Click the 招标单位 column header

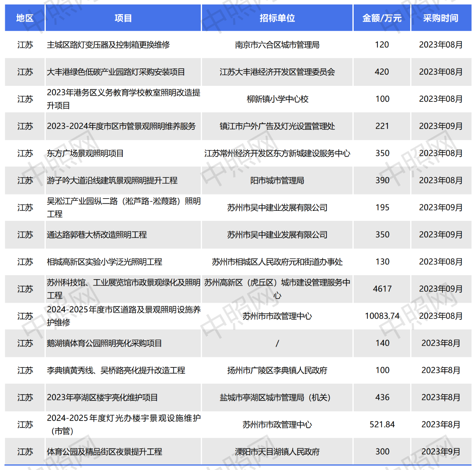click(x=277, y=18)
